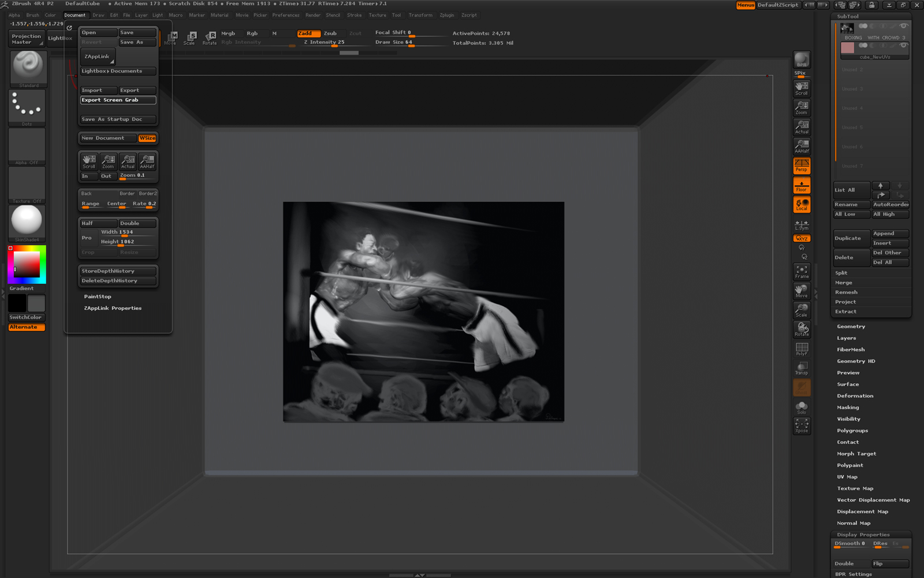Expand the UV Map subpalette
The image size is (924, 578).
click(x=847, y=477)
